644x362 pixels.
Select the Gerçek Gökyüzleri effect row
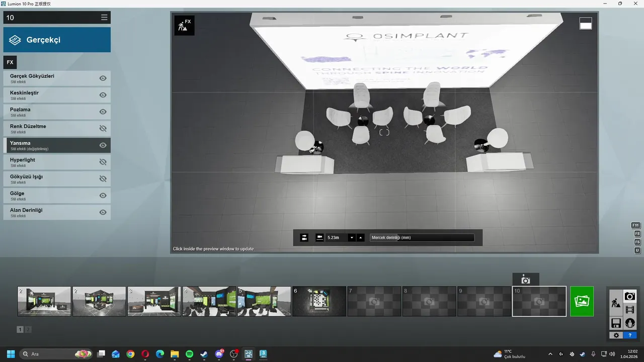click(x=57, y=78)
